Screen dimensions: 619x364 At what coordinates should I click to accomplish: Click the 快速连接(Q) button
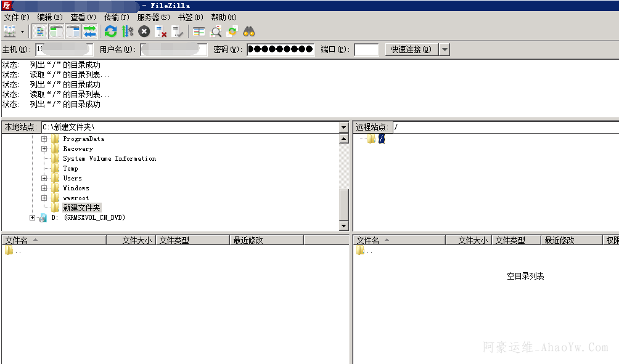(411, 49)
